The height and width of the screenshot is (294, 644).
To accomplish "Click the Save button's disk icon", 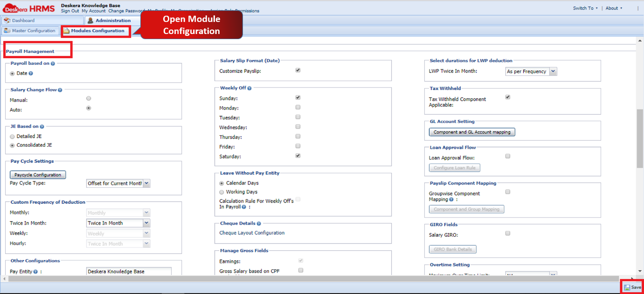I will (x=627, y=287).
